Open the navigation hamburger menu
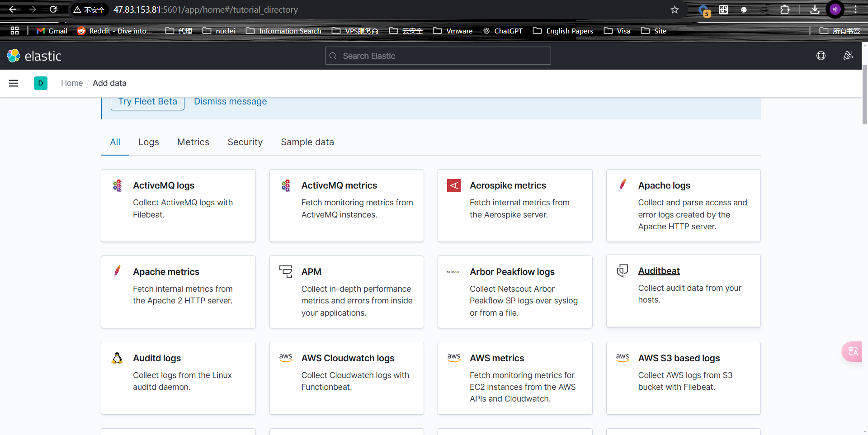 (x=14, y=83)
